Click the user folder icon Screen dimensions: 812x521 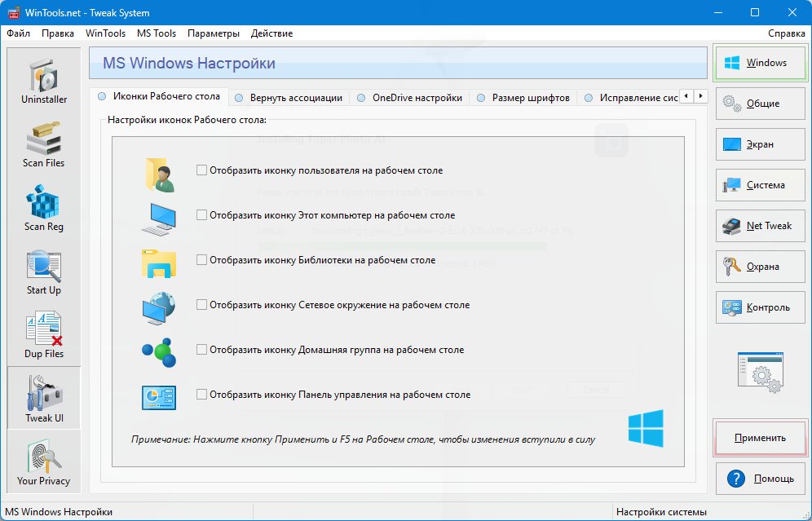(x=160, y=175)
